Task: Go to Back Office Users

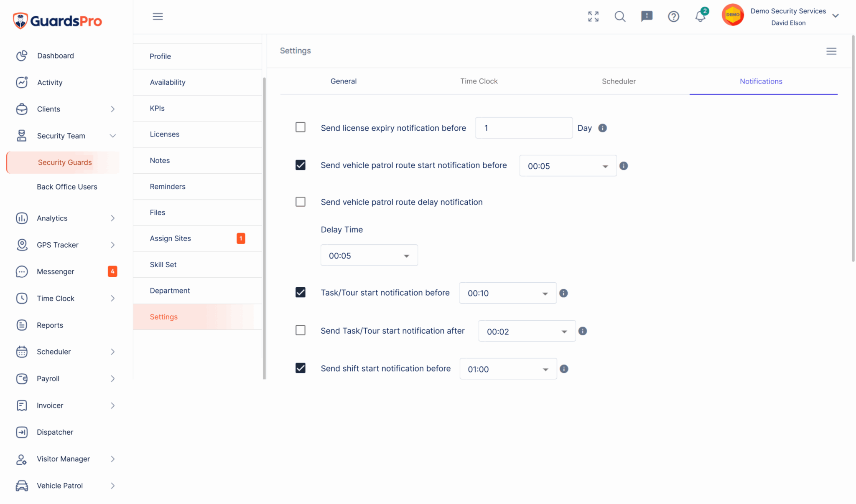Action: click(x=67, y=187)
